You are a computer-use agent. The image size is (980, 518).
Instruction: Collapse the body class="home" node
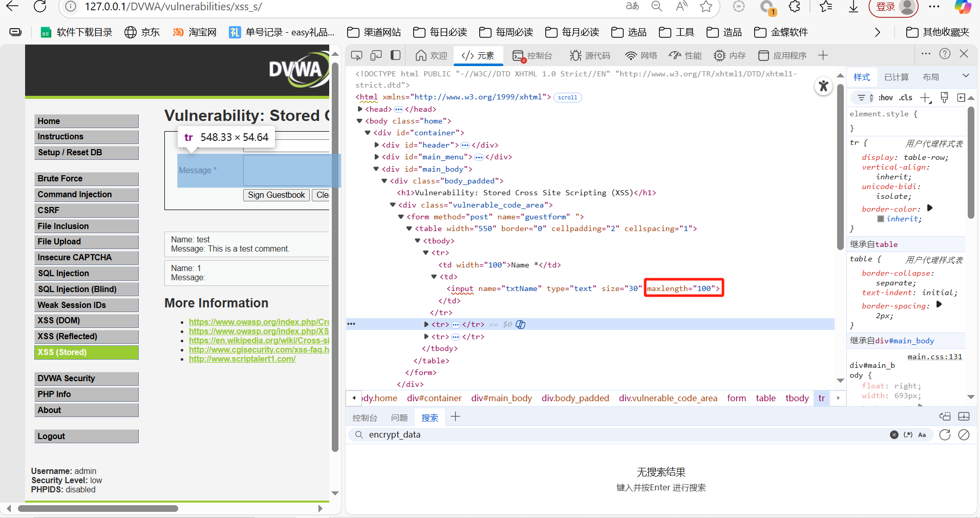pos(360,121)
